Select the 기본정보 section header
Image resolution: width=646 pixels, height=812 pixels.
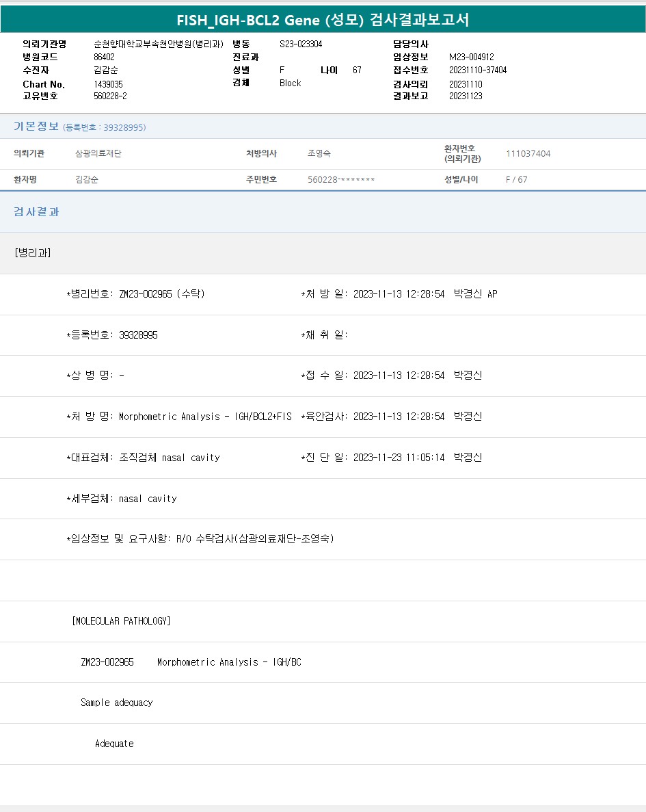[x=36, y=127]
